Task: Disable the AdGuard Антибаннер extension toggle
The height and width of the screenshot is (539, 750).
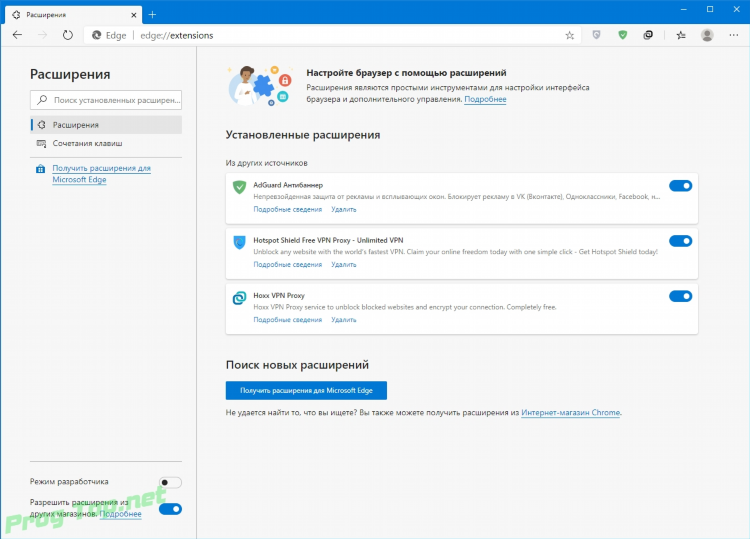Action: coord(680,186)
